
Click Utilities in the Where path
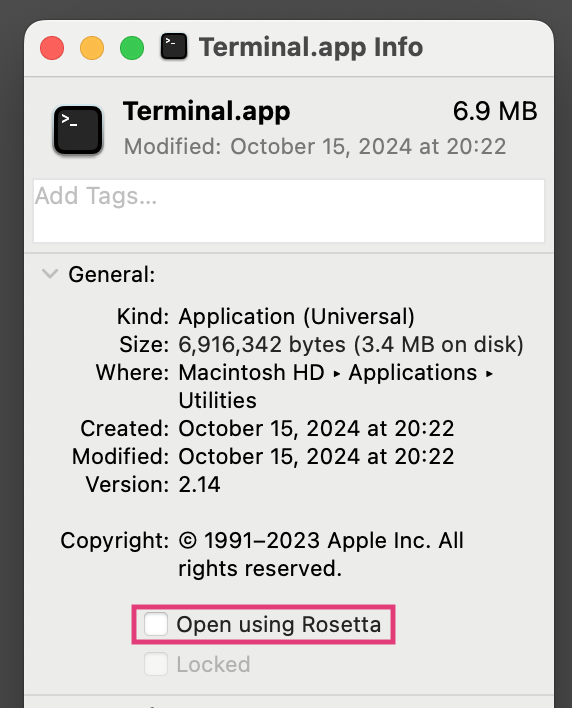[218, 401]
